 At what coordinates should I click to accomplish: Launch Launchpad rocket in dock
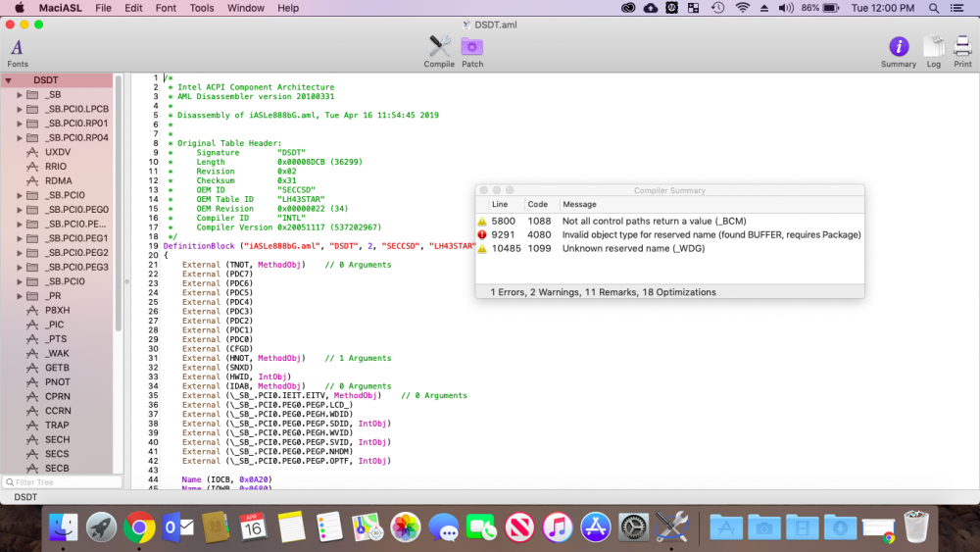[x=101, y=527]
